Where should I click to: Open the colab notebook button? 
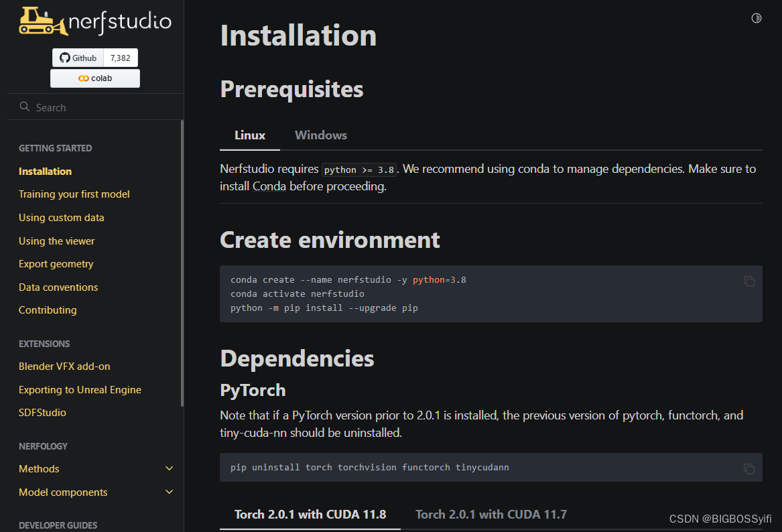(x=94, y=78)
